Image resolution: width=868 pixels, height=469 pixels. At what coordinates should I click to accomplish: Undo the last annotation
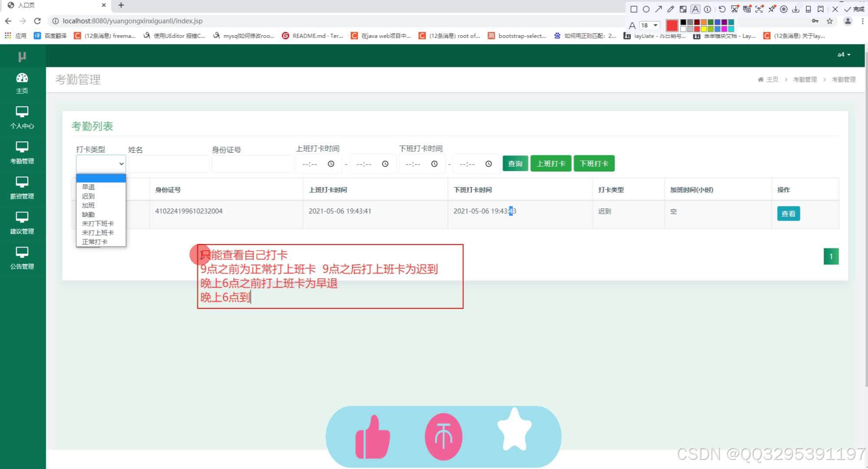pyautogui.click(x=722, y=9)
